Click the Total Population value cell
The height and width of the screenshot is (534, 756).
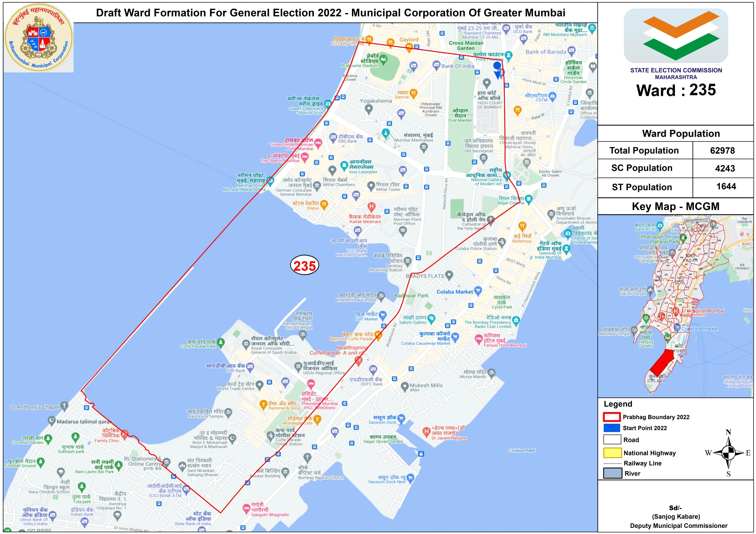722,151
